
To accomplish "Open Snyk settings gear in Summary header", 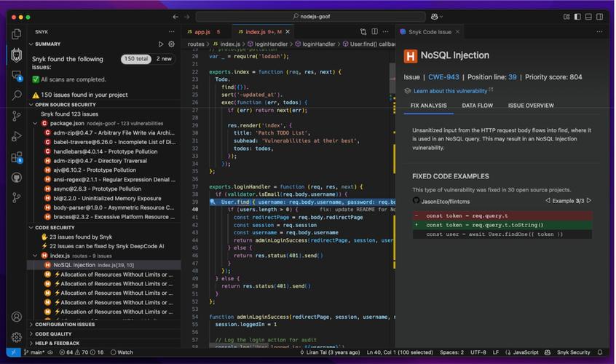I will click(x=171, y=44).
